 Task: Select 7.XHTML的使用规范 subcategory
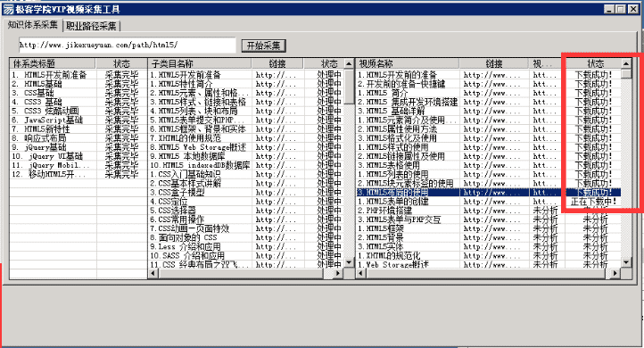tap(246, 138)
